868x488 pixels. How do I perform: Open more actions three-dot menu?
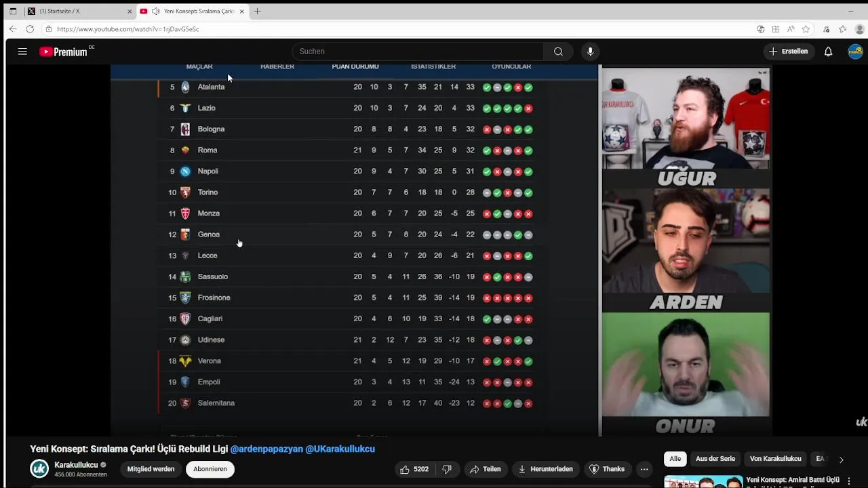644,469
